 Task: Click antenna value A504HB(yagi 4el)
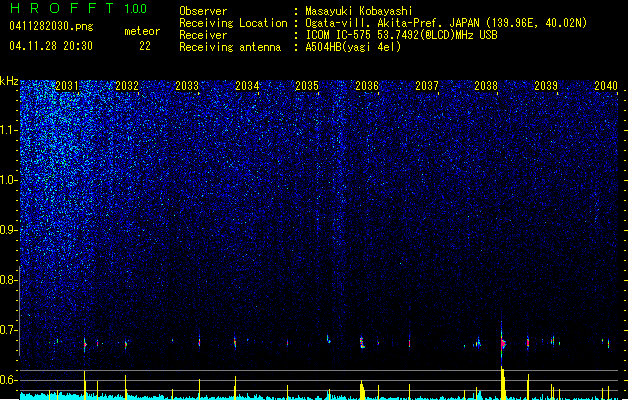coord(353,47)
